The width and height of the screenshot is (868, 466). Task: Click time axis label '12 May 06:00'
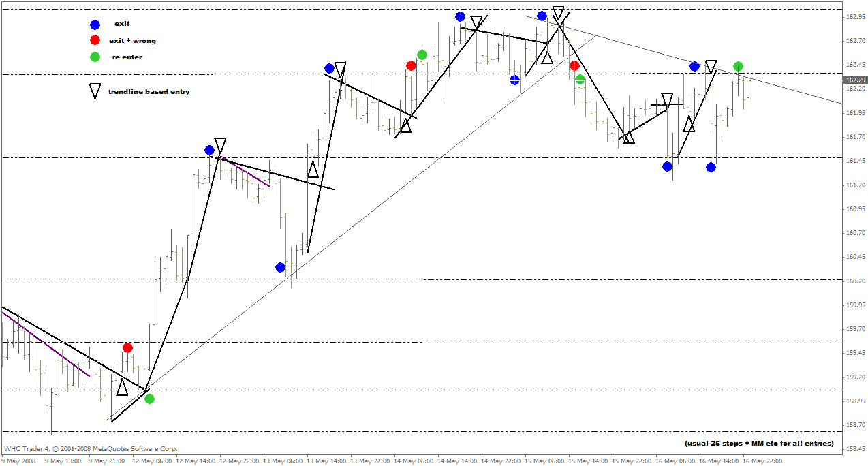tap(152, 461)
